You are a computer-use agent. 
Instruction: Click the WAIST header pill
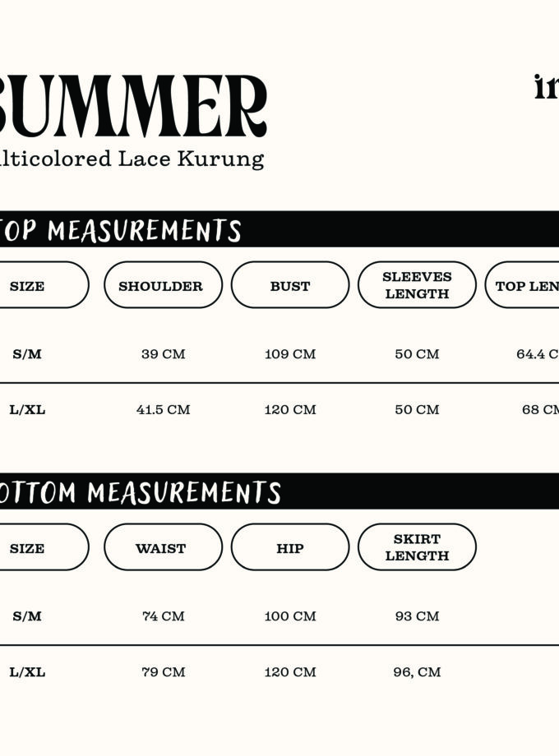(x=163, y=547)
